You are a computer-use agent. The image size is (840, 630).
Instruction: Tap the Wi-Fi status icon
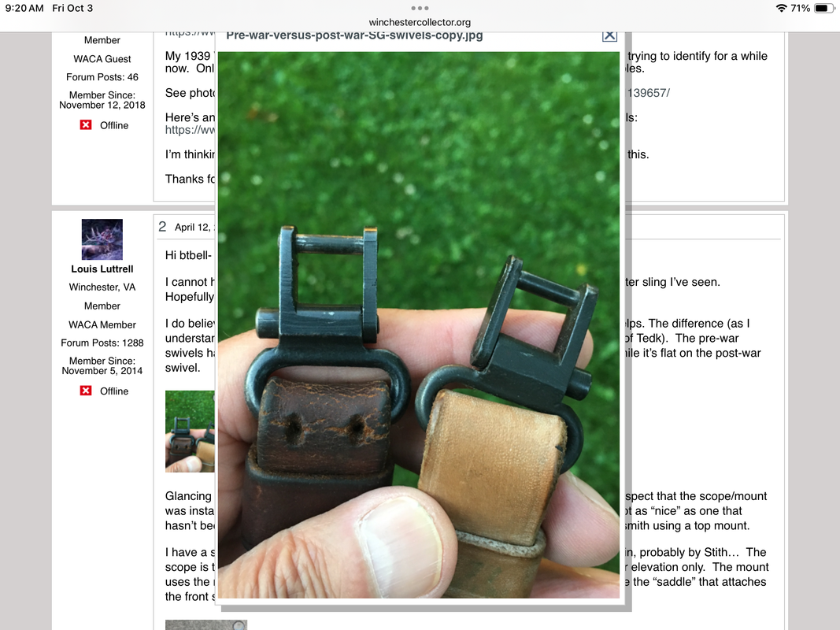click(781, 8)
